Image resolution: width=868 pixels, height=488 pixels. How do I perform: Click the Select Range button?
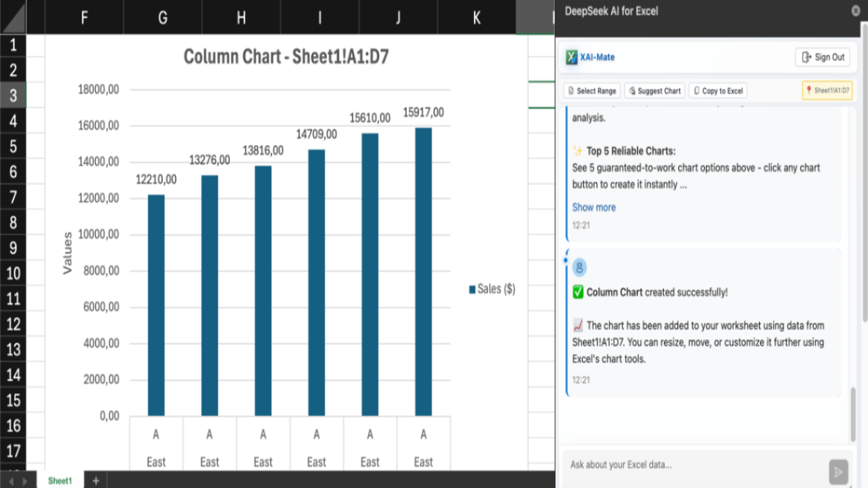click(592, 91)
